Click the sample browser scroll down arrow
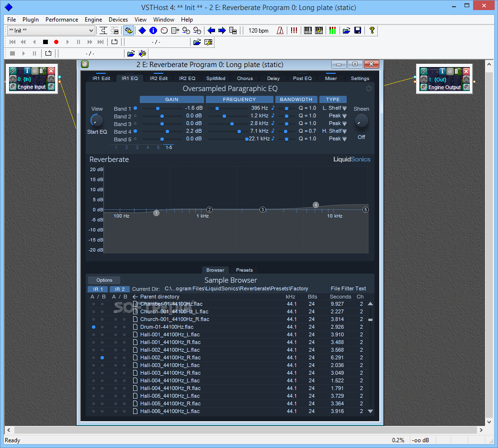The image size is (498, 448). coord(370,411)
